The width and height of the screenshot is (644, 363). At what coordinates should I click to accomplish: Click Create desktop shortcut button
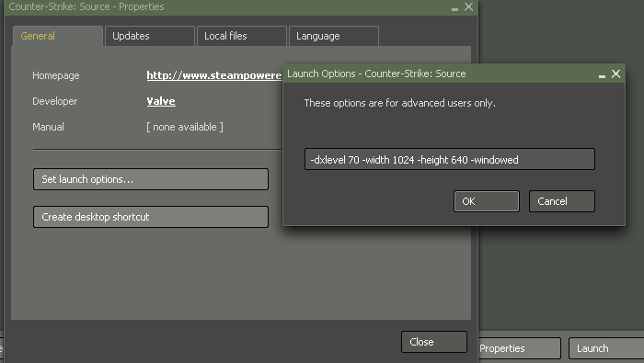point(151,217)
